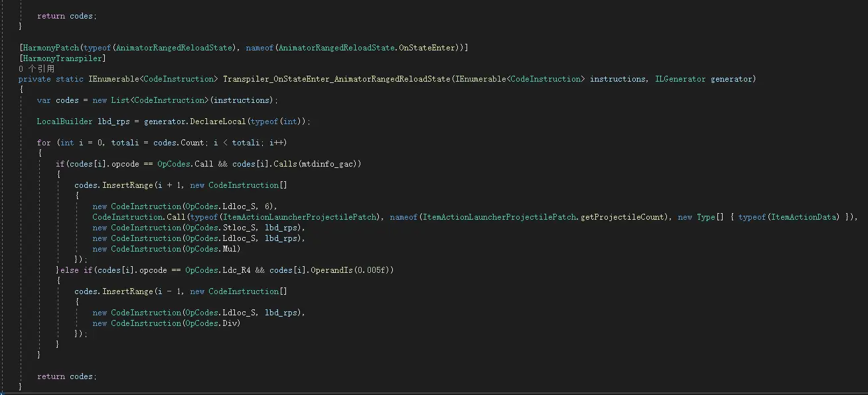This screenshot has width=868, height=395.
Task: Click the 'i - 1' InsertRange argument
Action: tap(169, 291)
